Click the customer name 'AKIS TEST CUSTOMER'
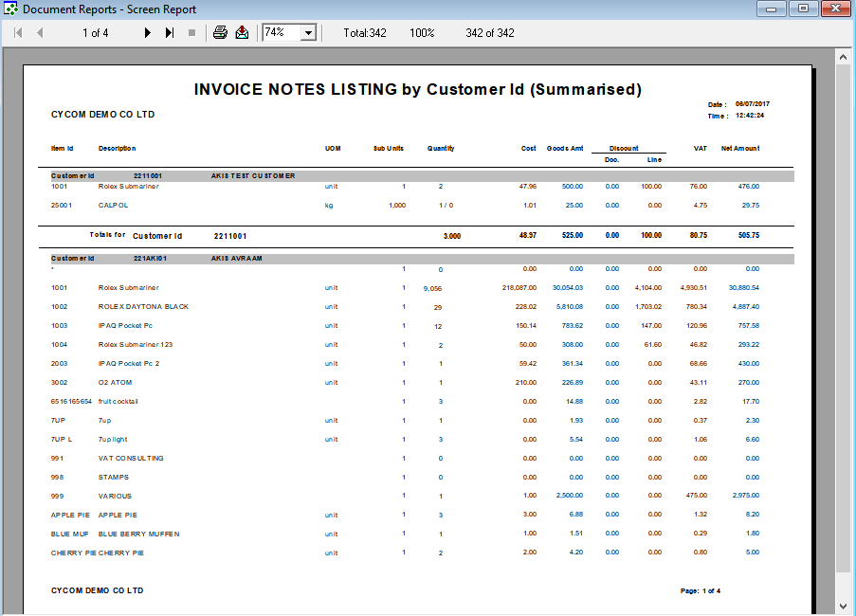856x616 pixels. (x=253, y=176)
